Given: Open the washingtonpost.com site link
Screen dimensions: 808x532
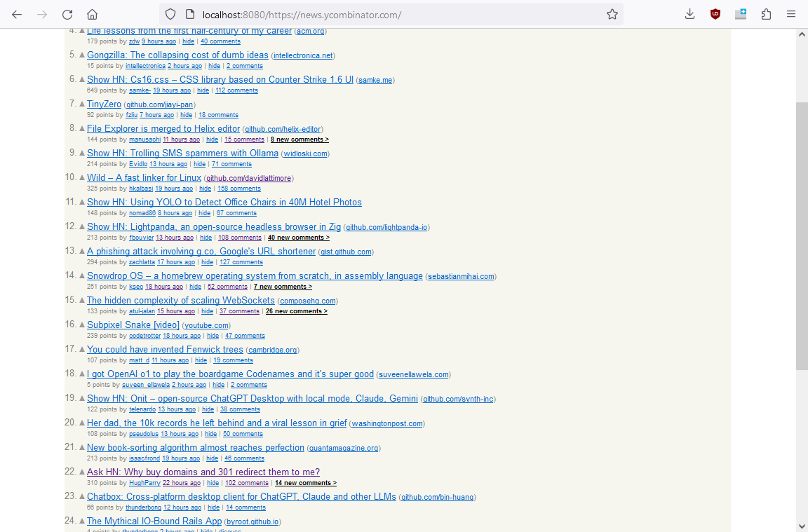Looking at the screenshot, I should tap(387, 424).
